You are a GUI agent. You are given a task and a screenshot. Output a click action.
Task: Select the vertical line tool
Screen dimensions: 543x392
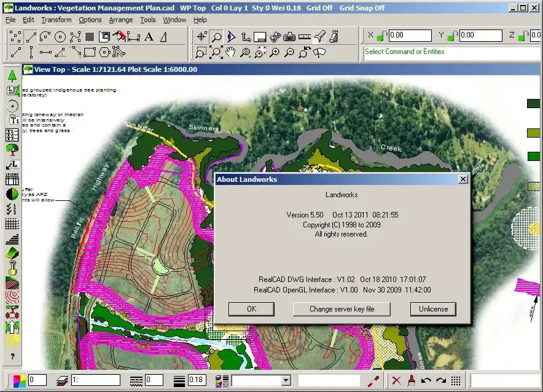point(31,52)
